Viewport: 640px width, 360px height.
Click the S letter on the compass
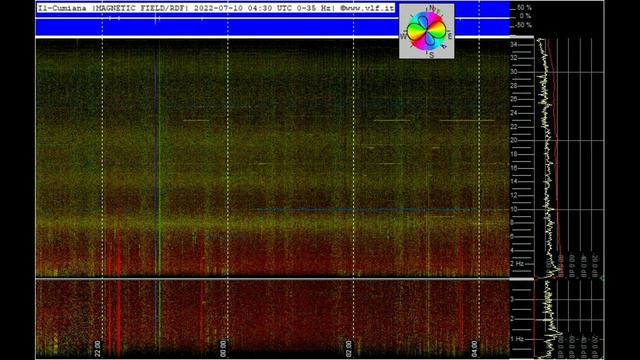point(431,55)
